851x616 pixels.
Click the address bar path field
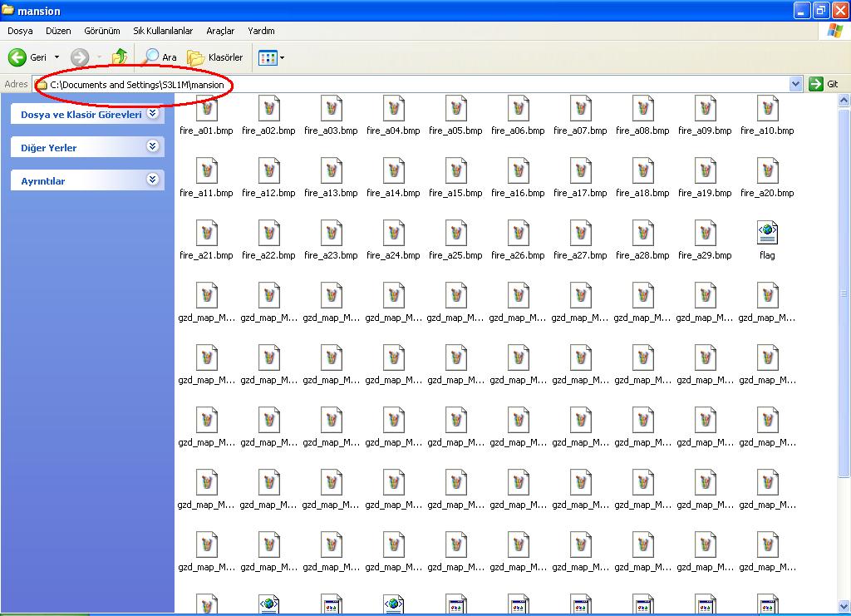(x=412, y=85)
